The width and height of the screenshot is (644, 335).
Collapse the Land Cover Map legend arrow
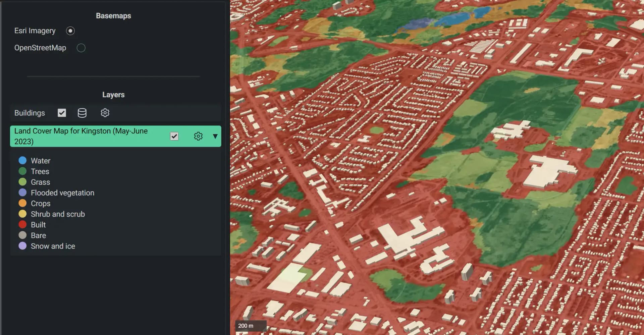(215, 136)
